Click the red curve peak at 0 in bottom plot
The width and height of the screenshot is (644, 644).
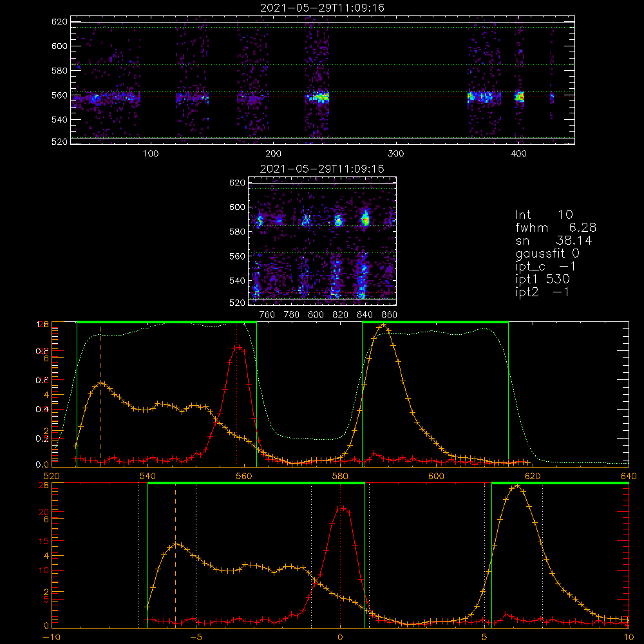click(341, 509)
